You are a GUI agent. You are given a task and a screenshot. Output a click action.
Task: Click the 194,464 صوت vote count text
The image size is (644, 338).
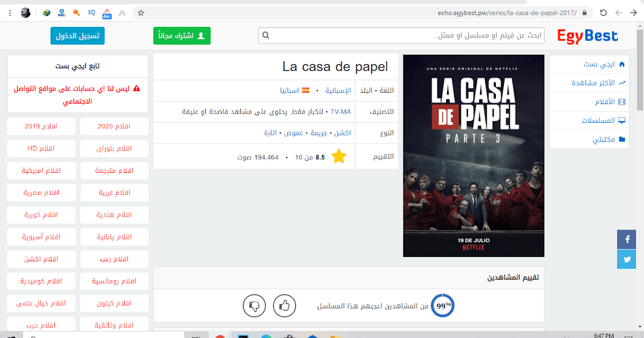click(258, 157)
